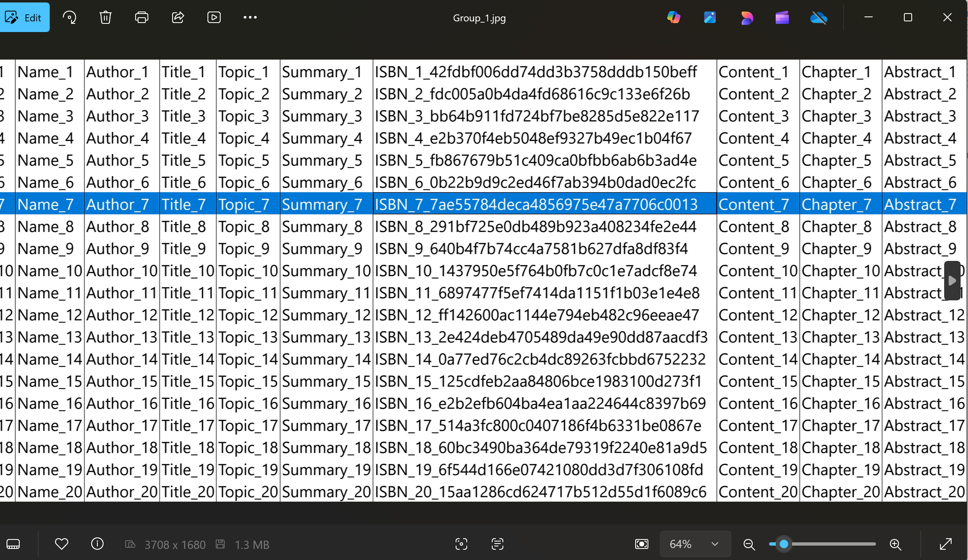The width and height of the screenshot is (968, 560).
Task: Click the zoom in magnifier icon
Action: (x=895, y=545)
